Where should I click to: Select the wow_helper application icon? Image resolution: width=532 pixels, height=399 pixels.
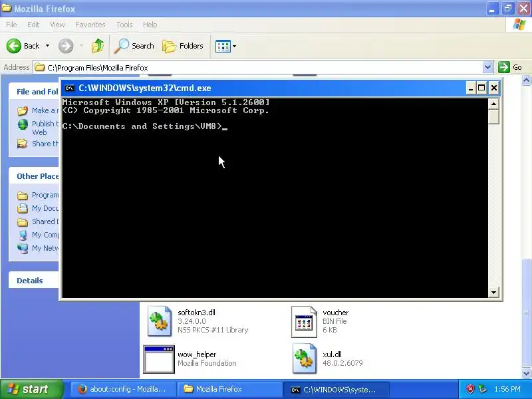tap(159, 359)
